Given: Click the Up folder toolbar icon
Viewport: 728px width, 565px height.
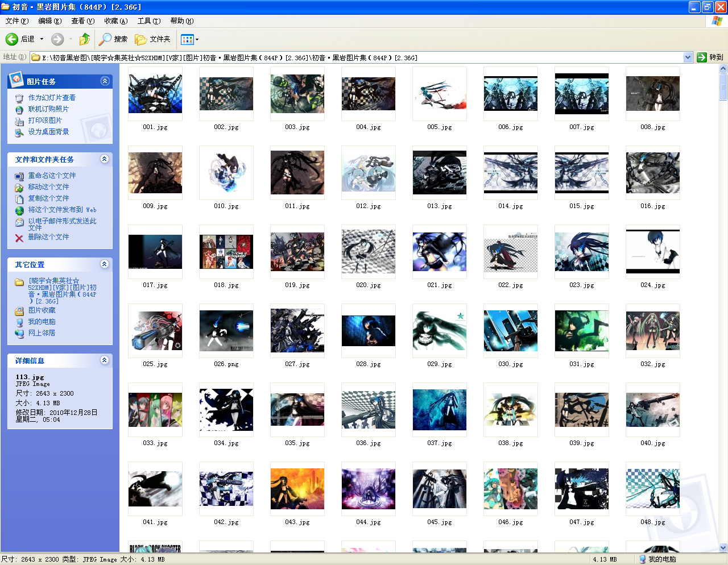Looking at the screenshot, I should click(x=85, y=39).
